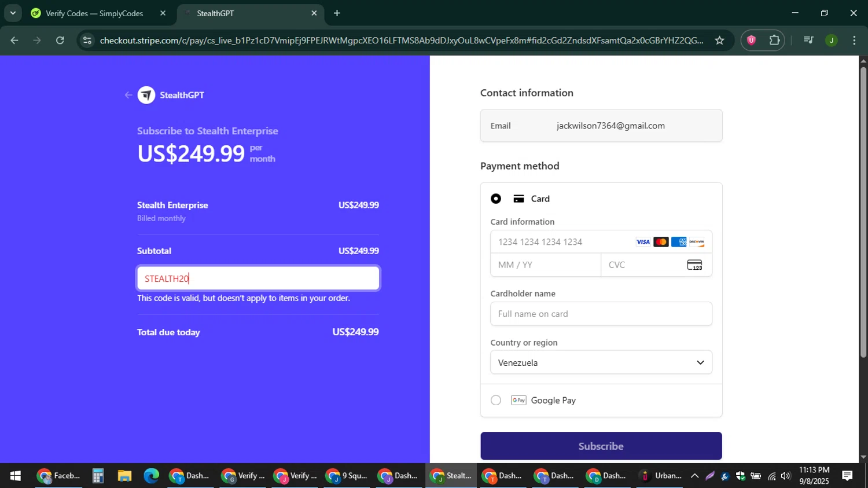Image resolution: width=868 pixels, height=488 pixels.
Task: Close the Verify Codes SimplyCodes tab
Action: pos(163,13)
